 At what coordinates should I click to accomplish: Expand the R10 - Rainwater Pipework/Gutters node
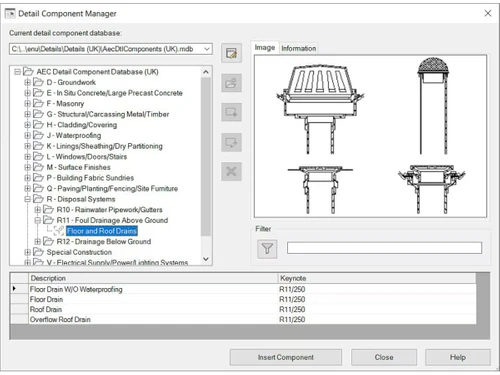point(37,210)
